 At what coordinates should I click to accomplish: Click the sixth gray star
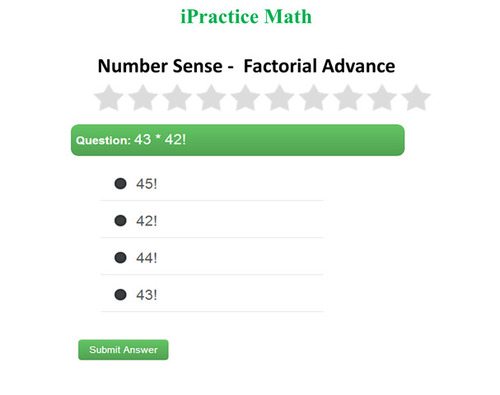280,98
